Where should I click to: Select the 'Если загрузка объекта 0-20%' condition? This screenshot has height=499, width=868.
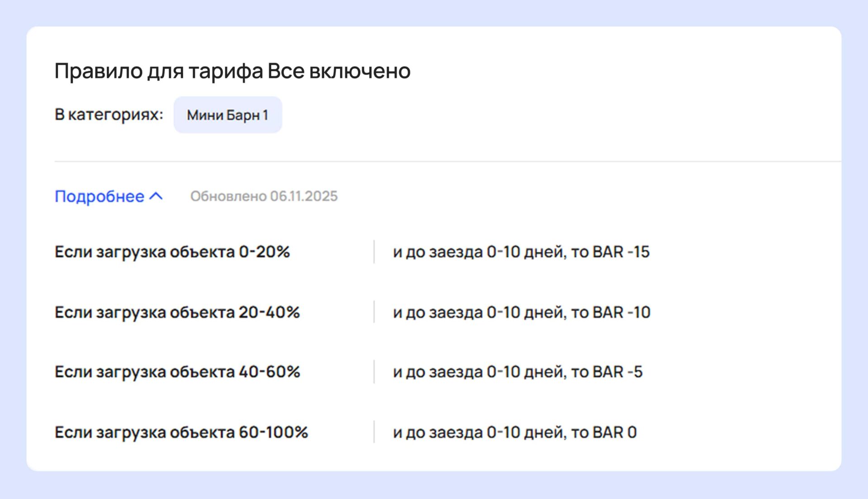(172, 252)
